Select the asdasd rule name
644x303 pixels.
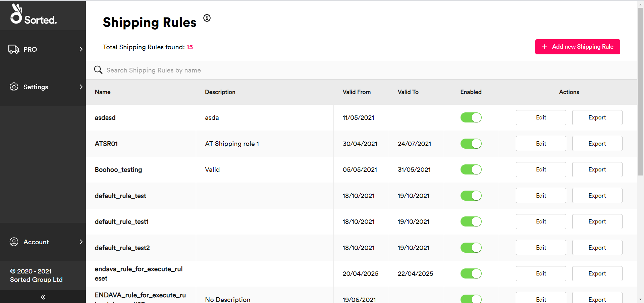coord(105,118)
